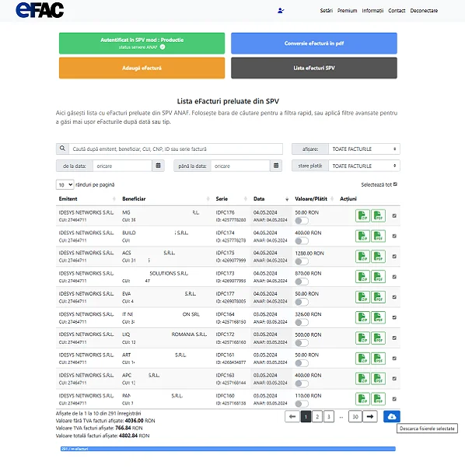Open Informații menu item
Viewport: 465px width, 476px height.
click(x=372, y=11)
